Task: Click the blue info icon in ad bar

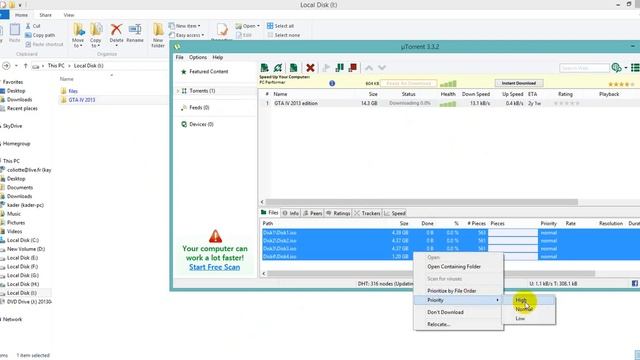Action: click(332, 83)
